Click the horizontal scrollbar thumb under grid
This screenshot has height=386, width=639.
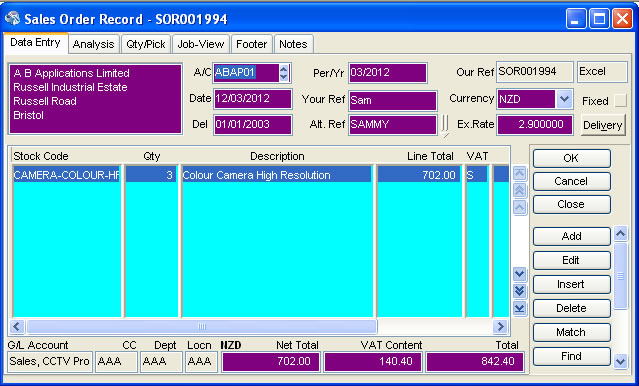pos(202,326)
